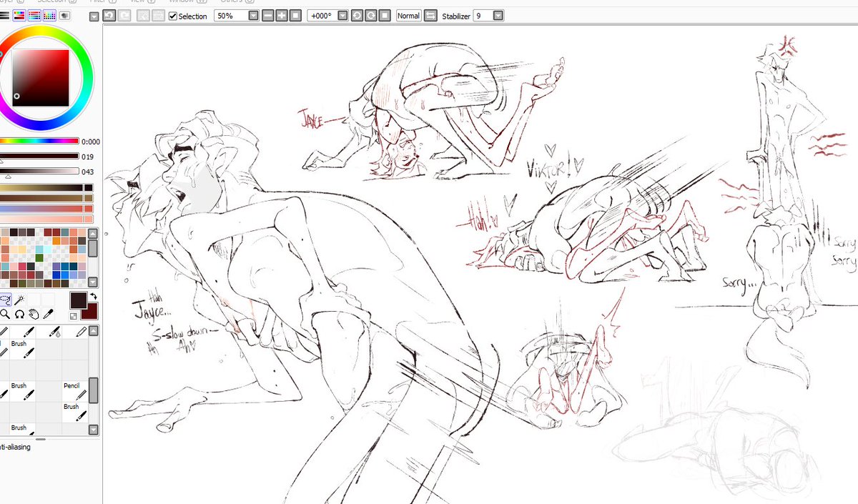Click the Normal view button
Image resolution: width=858 pixels, height=504 pixels.
click(408, 15)
